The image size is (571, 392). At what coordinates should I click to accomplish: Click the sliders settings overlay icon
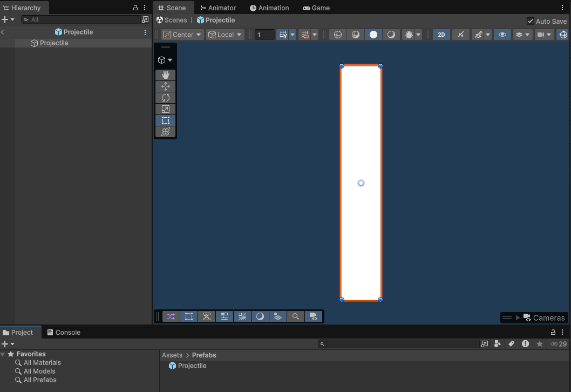coord(225,316)
